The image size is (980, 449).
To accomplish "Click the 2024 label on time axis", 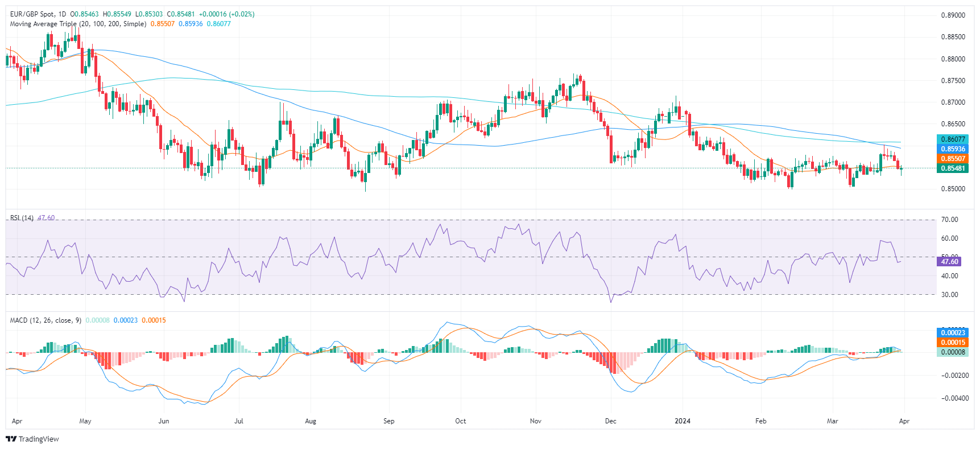I will (682, 421).
